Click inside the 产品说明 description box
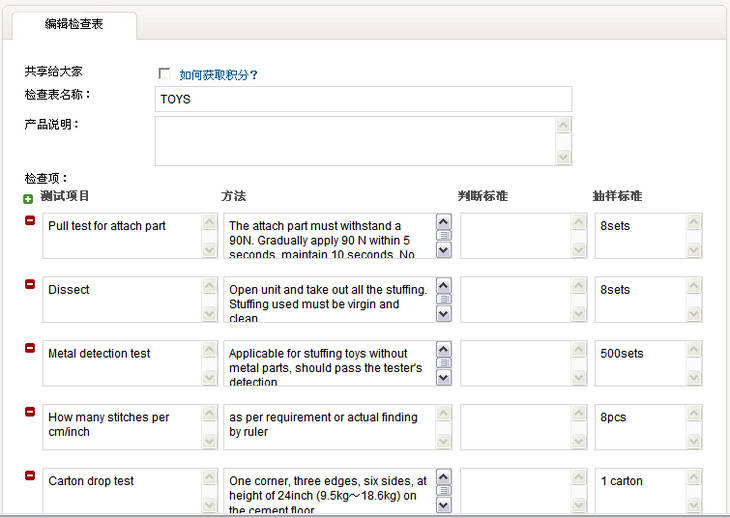This screenshot has height=518, width=730. point(355,140)
